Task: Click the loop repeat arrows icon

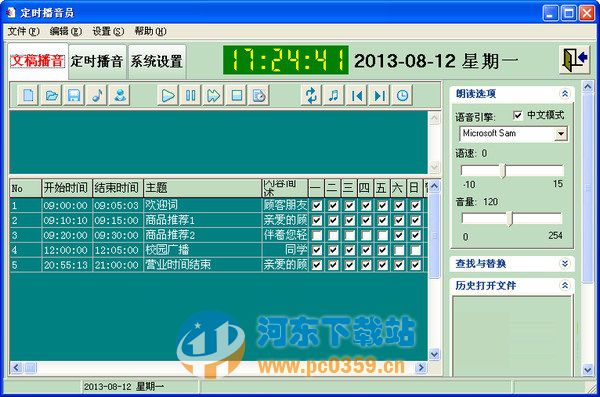Action: point(311,95)
